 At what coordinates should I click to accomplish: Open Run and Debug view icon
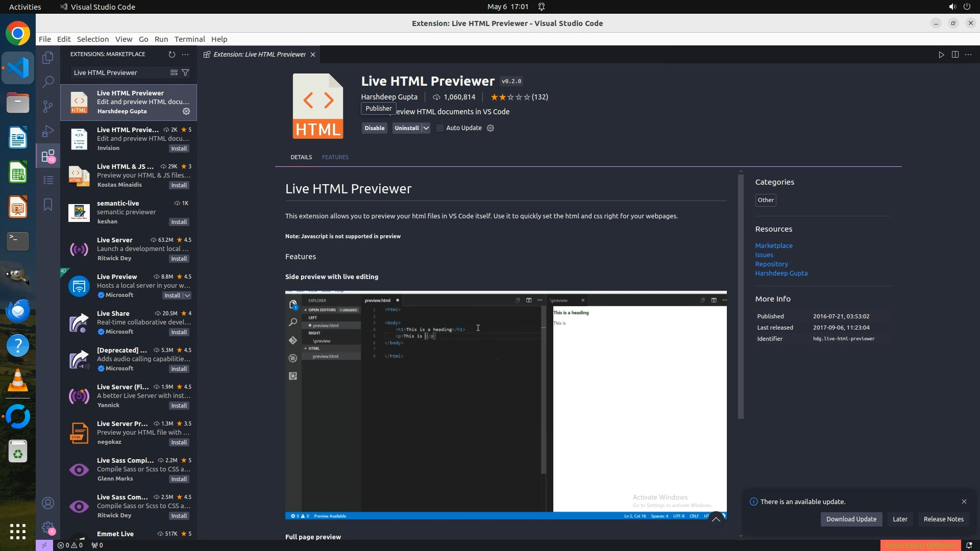click(x=48, y=131)
